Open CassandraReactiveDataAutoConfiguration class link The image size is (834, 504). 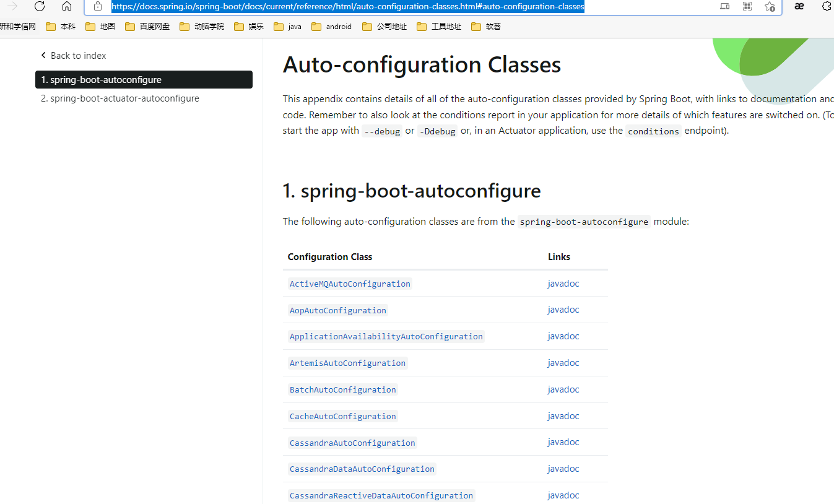tap(381, 496)
